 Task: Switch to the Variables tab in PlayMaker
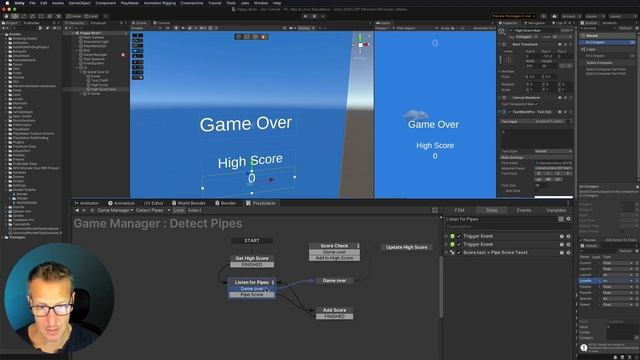(556, 210)
